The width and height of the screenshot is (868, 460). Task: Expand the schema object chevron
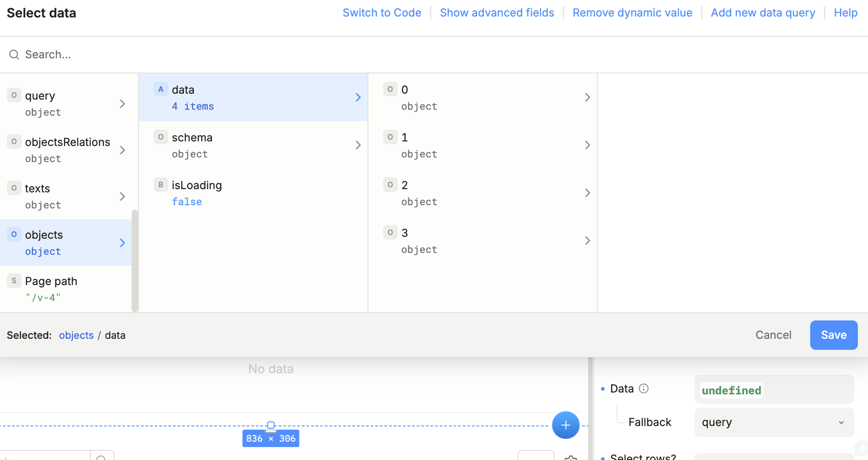358,145
